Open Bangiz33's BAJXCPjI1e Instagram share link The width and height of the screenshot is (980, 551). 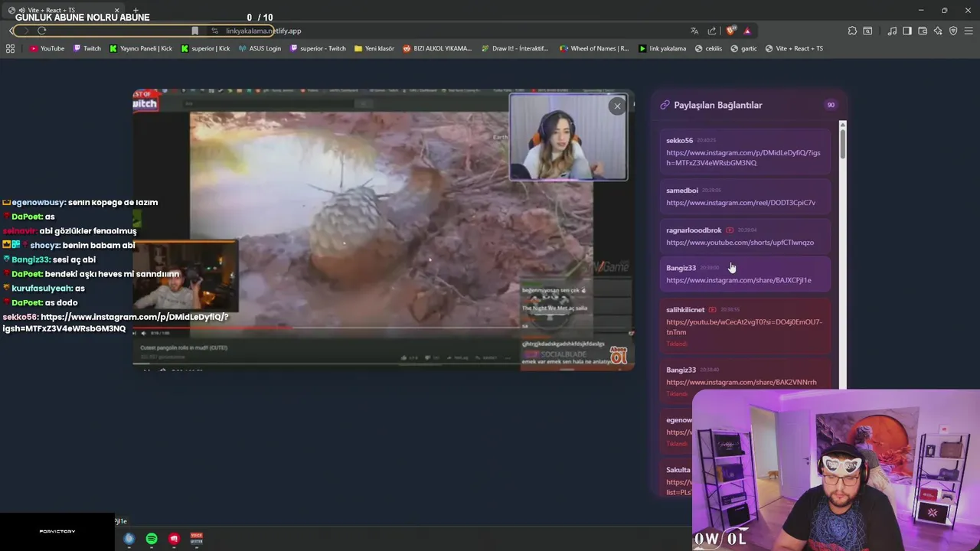(x=738, y=280)
